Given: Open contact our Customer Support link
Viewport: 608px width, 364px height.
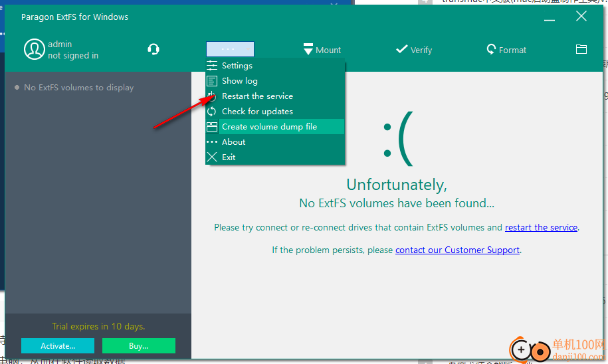Looking at the screenshot, I should pyautogui.click(x=457, y=250).
